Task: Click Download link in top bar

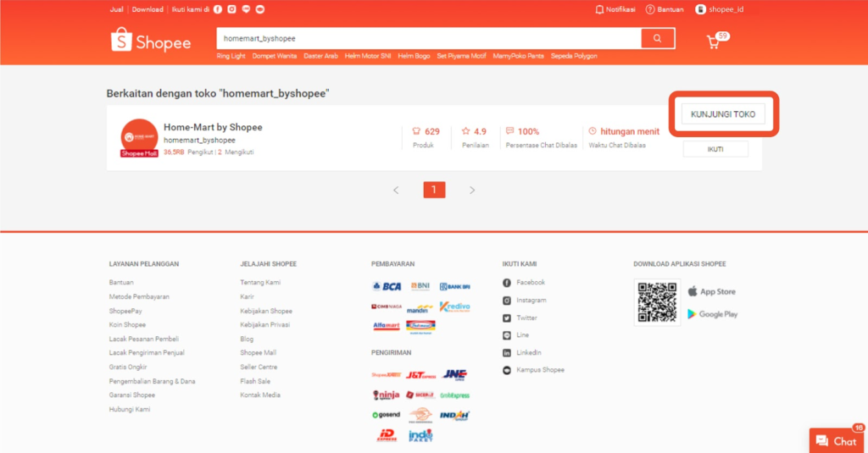Action: click(x=147, y=9)
